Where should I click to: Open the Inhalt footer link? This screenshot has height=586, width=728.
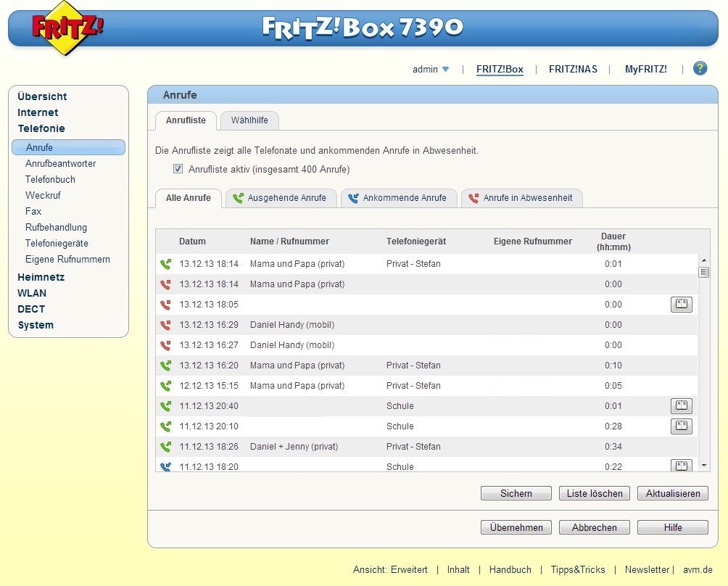click(458, 570)
